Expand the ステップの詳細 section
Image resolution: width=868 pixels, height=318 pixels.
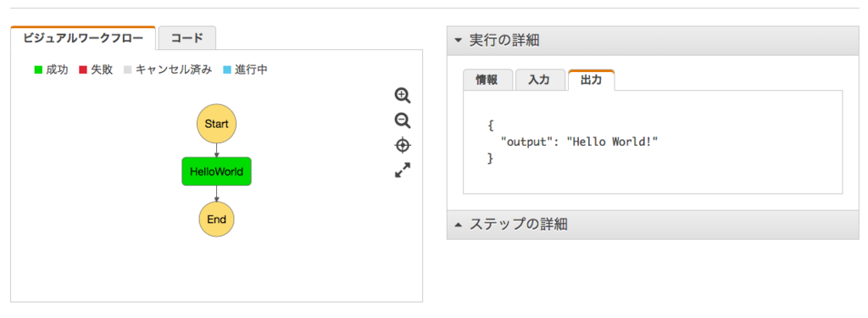[653, 225]
